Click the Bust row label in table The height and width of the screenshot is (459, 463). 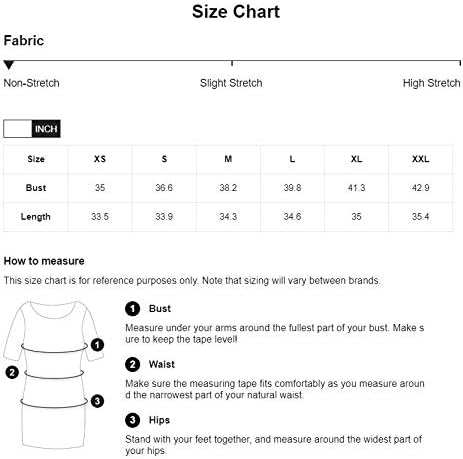(36, 188)
